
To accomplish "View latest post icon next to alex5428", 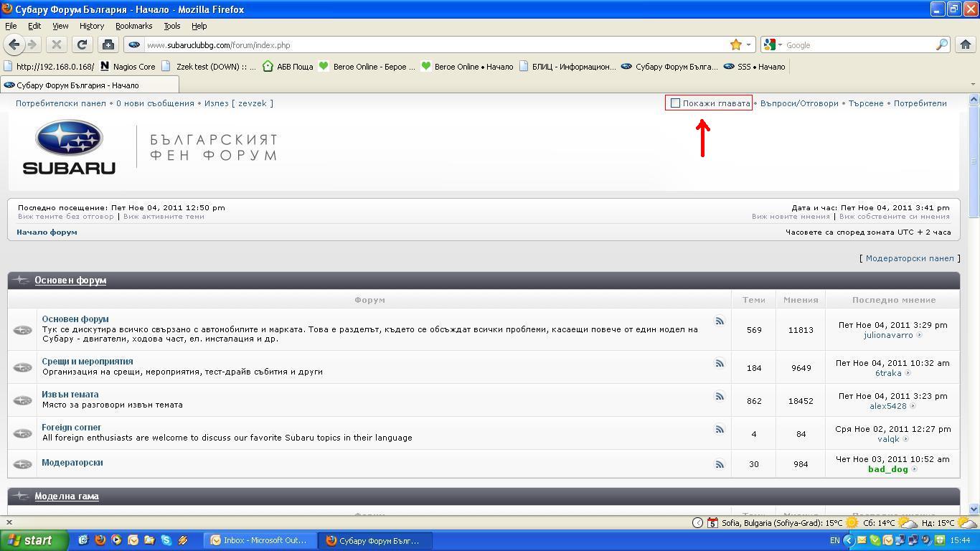I will [x=913, y=406].
